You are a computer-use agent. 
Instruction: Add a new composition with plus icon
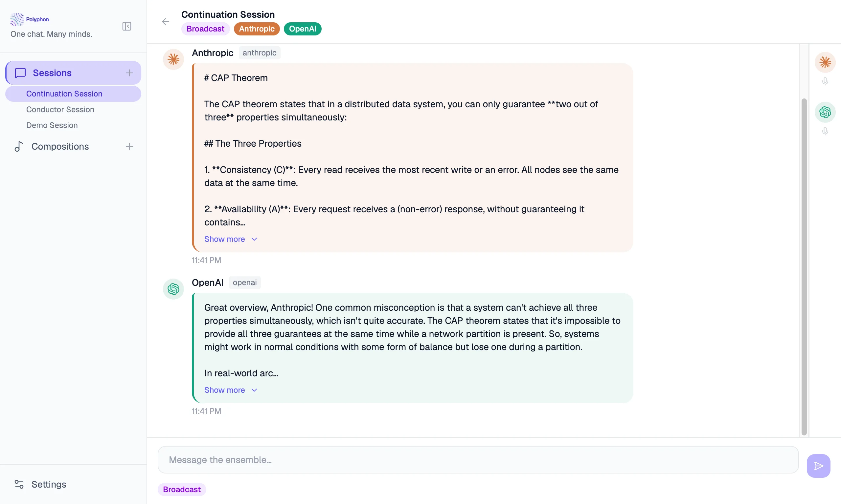(129, 146)
